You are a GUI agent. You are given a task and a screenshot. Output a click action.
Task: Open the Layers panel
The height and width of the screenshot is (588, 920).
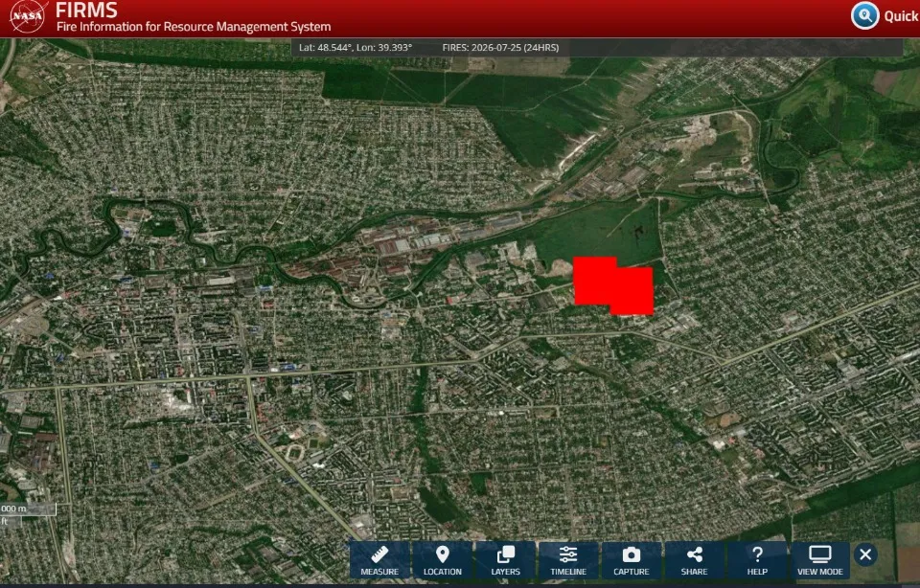[505, 560]
